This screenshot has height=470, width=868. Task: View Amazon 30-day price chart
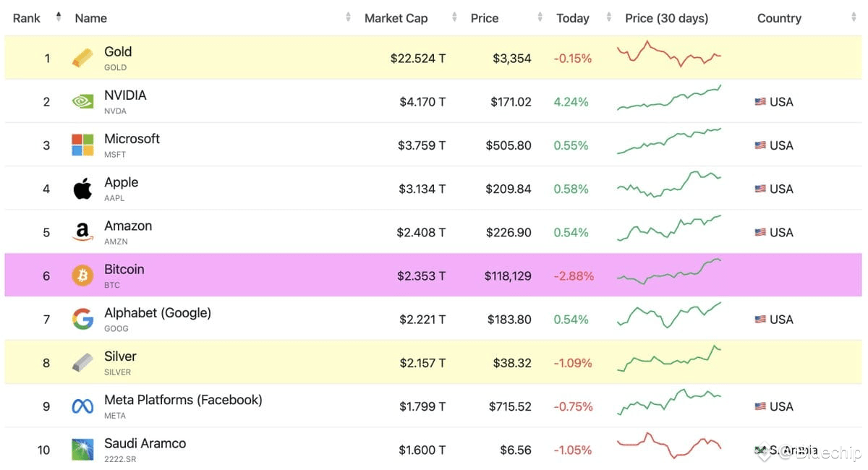coord(669,228)
